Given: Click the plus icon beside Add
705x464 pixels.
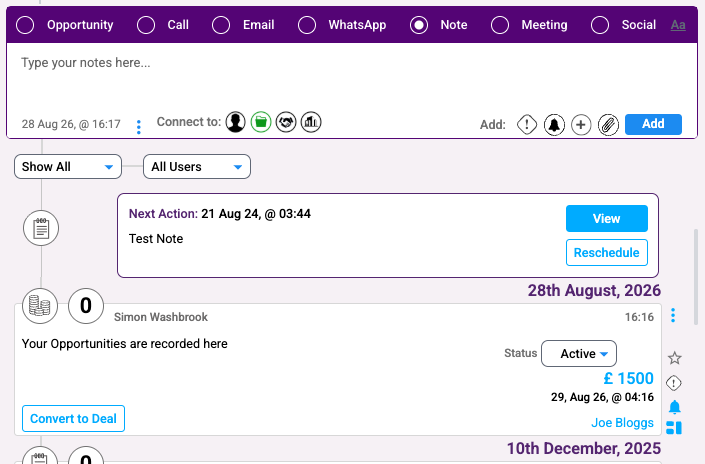Looking at the screenshot, I should point(581,125).
